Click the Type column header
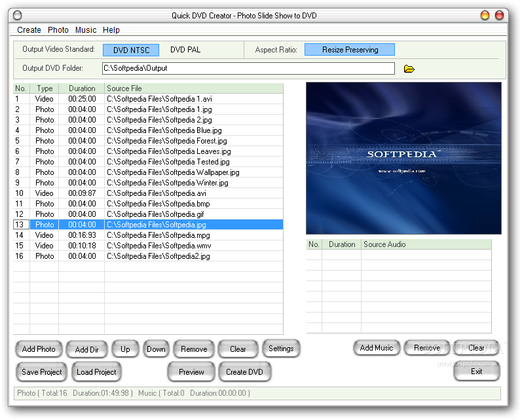This screenshot has height=420, width=522. [45, 88]
